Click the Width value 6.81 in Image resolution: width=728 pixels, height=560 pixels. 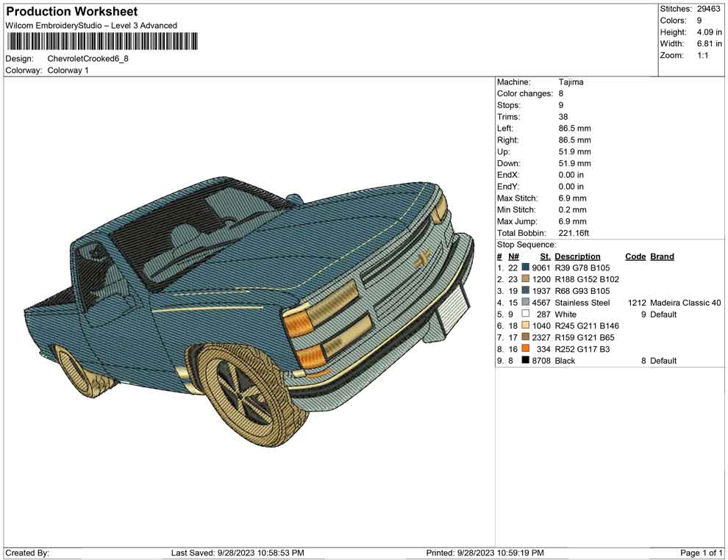[709, 43]
